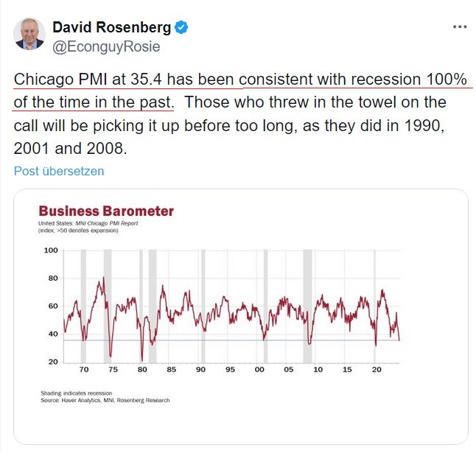
Task: Click the "00" label on the x-axis
Action: pyautogui.click(x=259, y=370)
